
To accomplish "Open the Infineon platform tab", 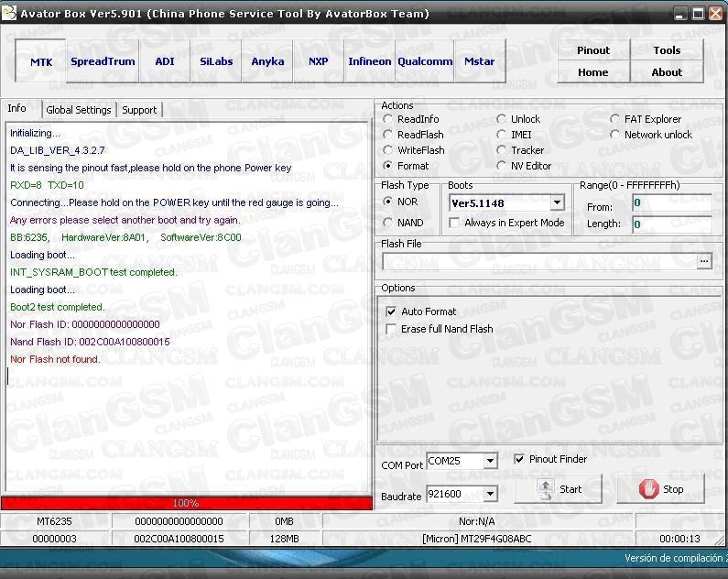I will point(370,61).
